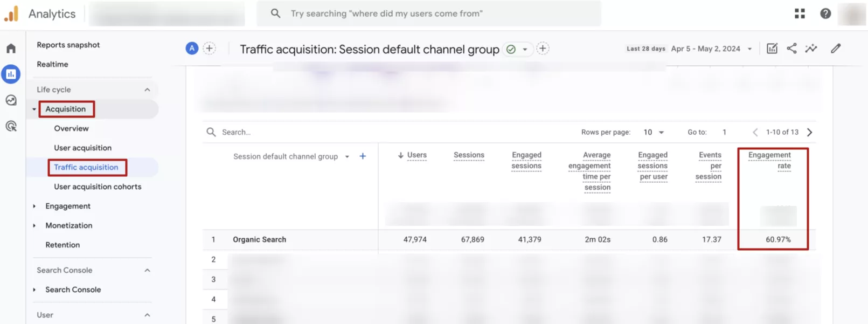Open Acquisition Overview
Image resolution: width=868 pixels, height=324 pixels.
click(x=71, y=128)
